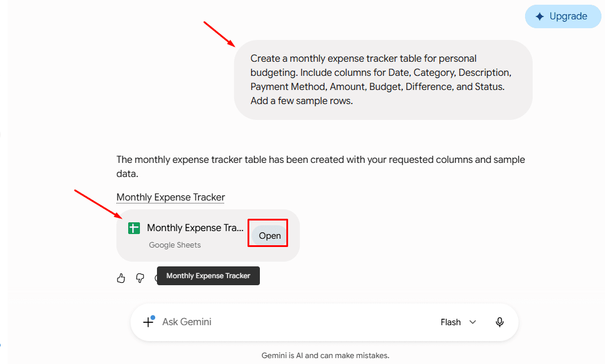Click the sparkle icon in Upgrade button
The image size is (605, 364).
click(x=540, y=16)
